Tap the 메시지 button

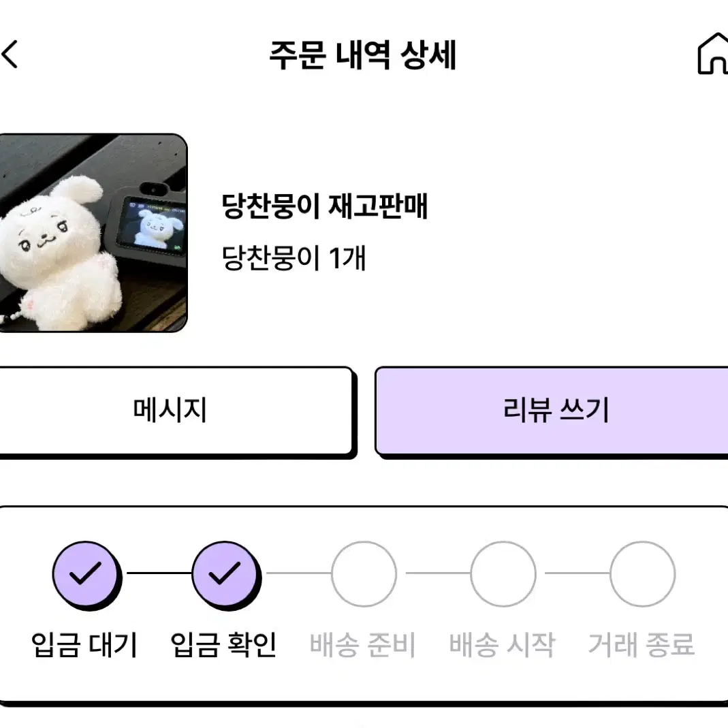(x=175, y=411)
